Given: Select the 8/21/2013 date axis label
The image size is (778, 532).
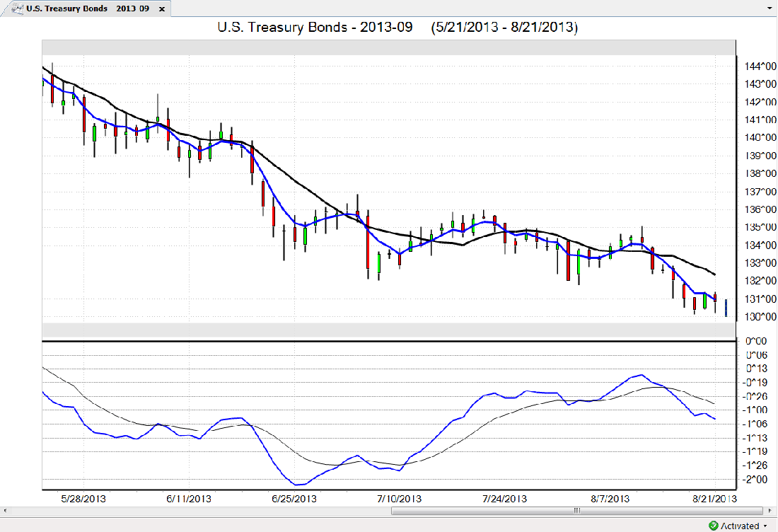Looking at the screenshot, I should point(715,498).
